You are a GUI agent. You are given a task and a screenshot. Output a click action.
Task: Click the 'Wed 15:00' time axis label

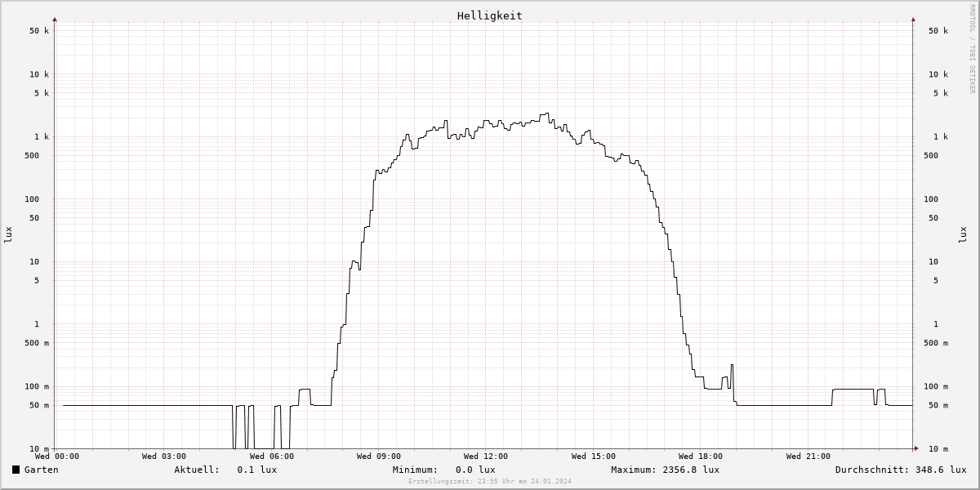point(594,457)
